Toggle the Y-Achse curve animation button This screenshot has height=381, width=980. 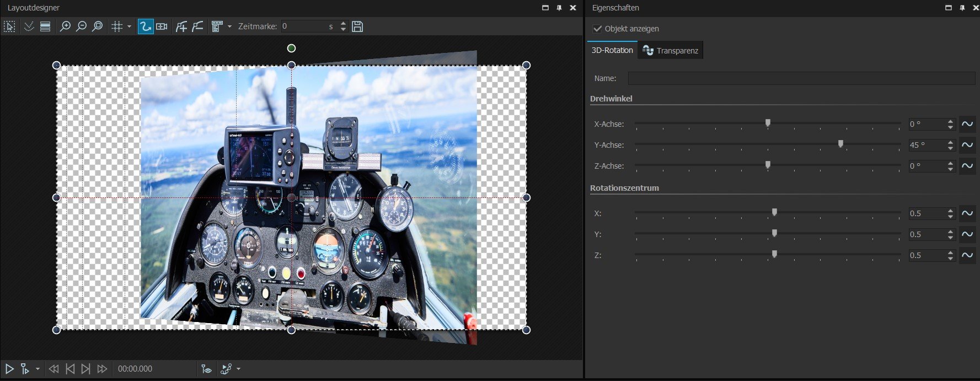point(967,145)
